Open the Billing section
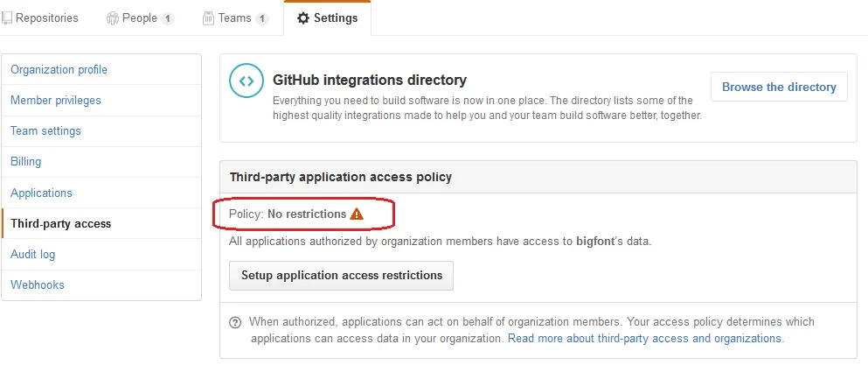This screenshot has height=365, width=868. (26, 161)
